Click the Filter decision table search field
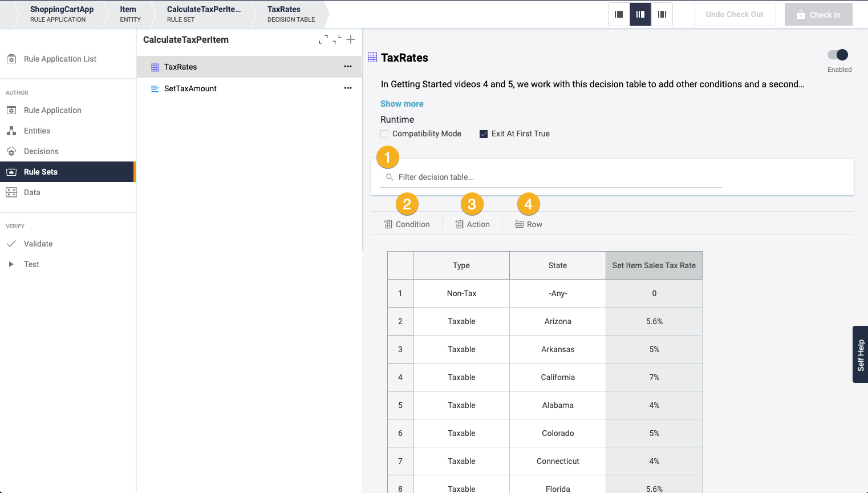The height and width of the screenshot is (493, 868). click(553, 177)
